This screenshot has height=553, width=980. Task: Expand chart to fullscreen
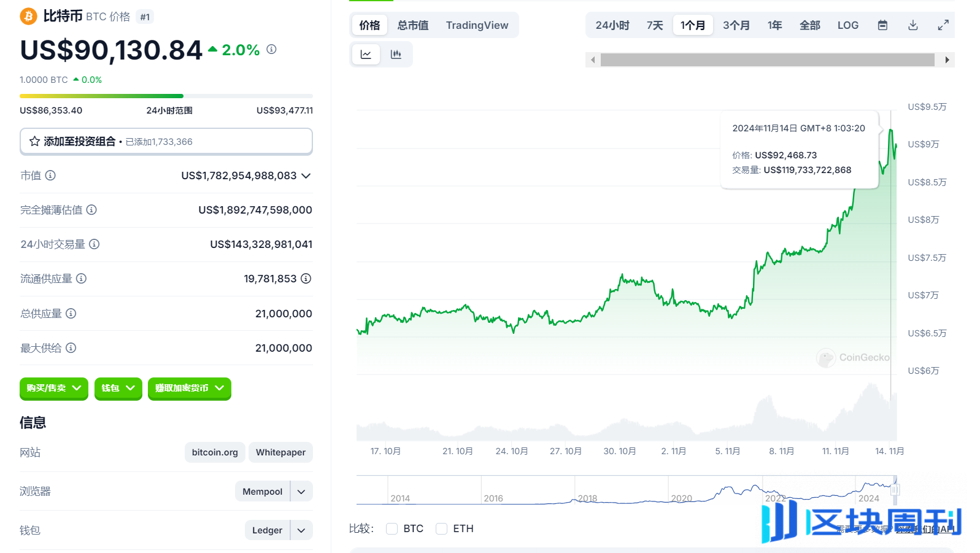pos(943,25)
